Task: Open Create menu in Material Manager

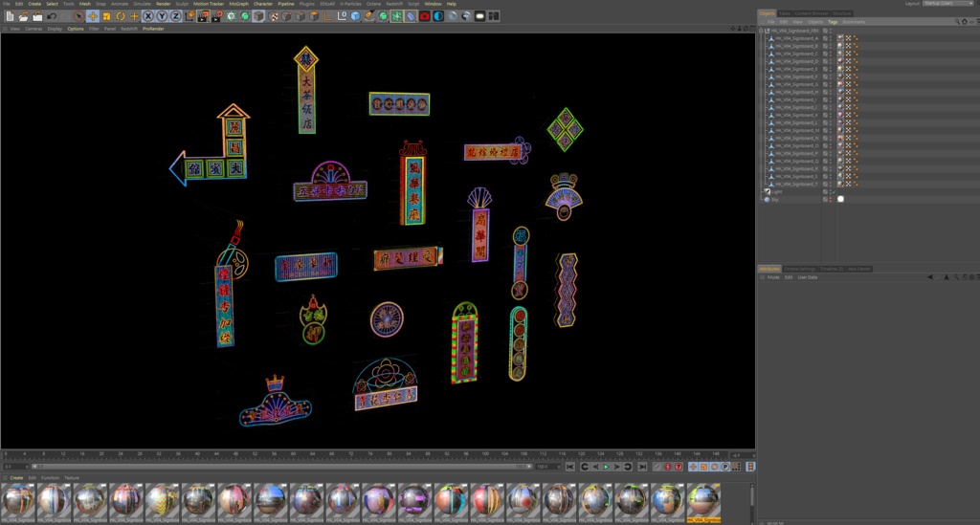Action: point(16,478)
